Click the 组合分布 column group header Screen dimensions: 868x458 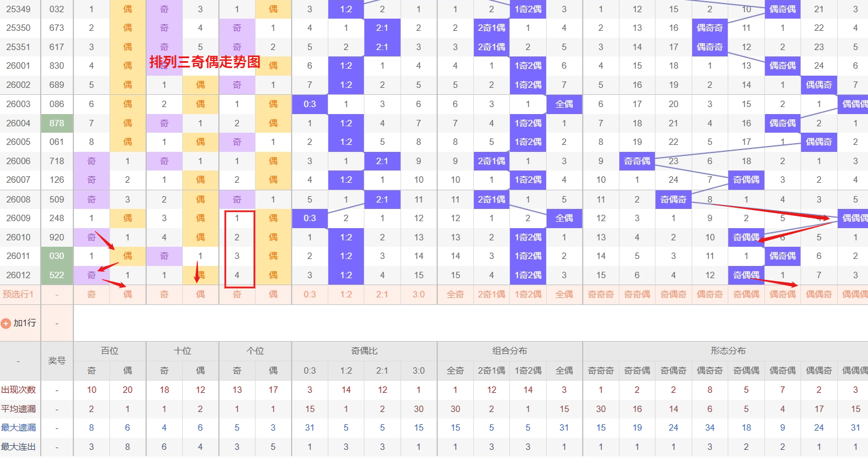[x=510, y=351]
